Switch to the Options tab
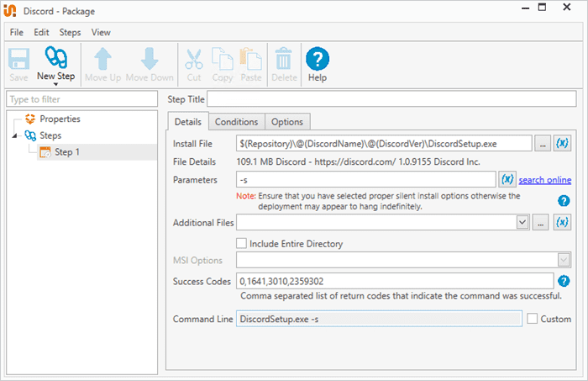Viewport: 588px width, 381px height. [287, 122]
